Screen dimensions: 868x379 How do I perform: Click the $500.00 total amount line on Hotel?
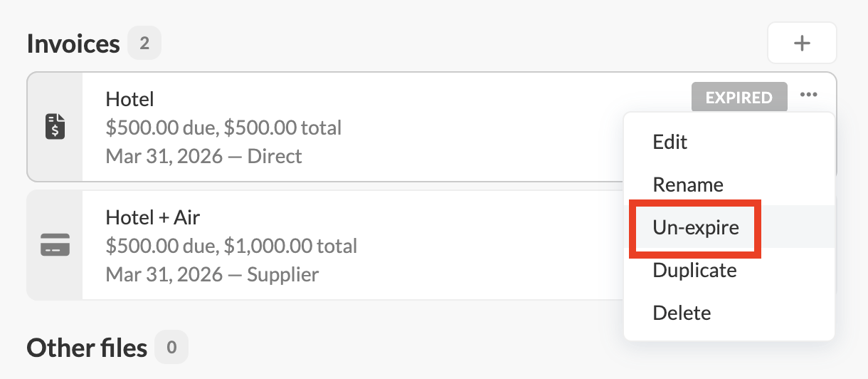click(223, 128)
